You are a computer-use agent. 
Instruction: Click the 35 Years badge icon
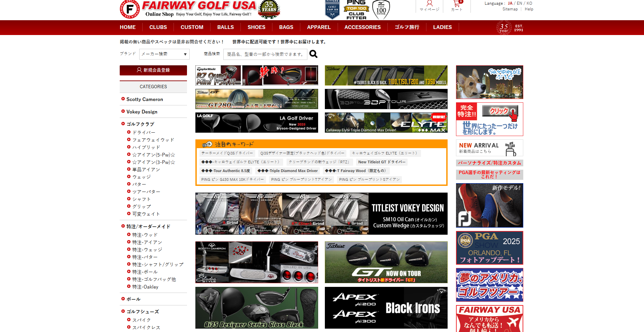[269, 9]
